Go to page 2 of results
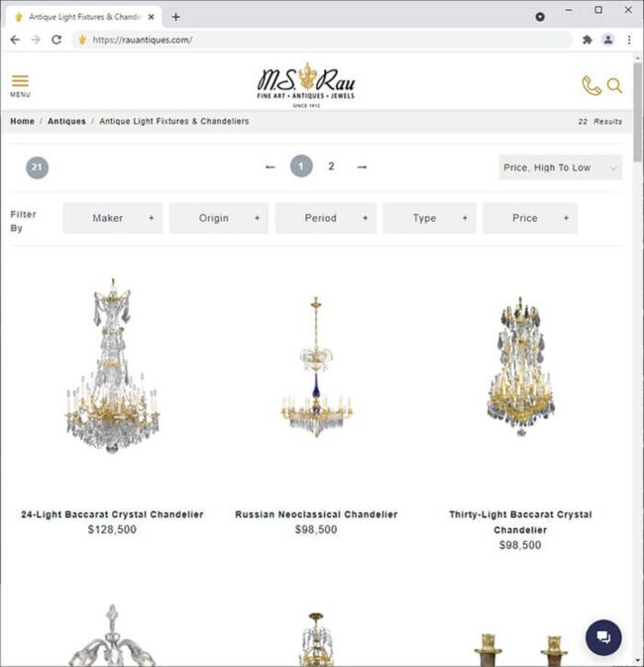Viewport: 644px width, 667px height. (x=331, y=167)
